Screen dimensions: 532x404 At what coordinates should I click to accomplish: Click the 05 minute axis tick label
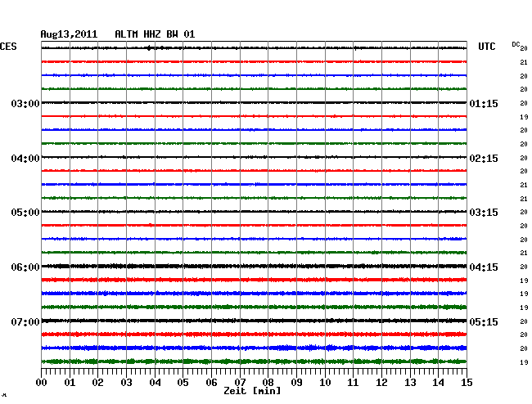(183, 383)
